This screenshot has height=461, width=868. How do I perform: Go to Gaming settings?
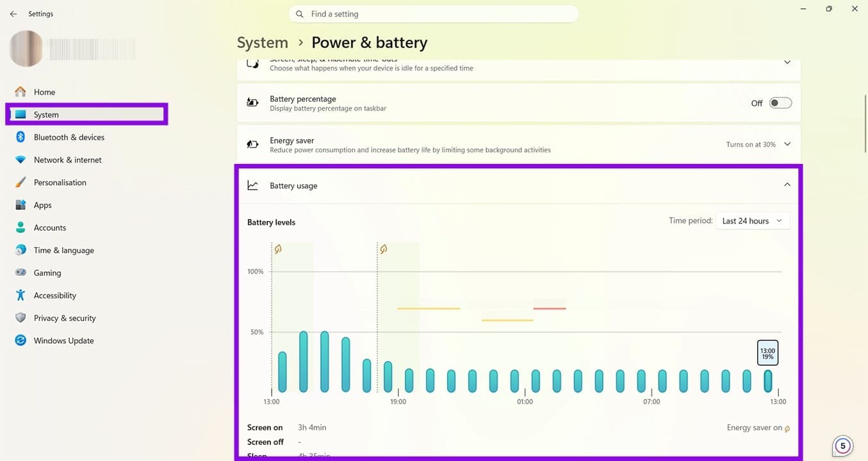[x=47, y=273]
